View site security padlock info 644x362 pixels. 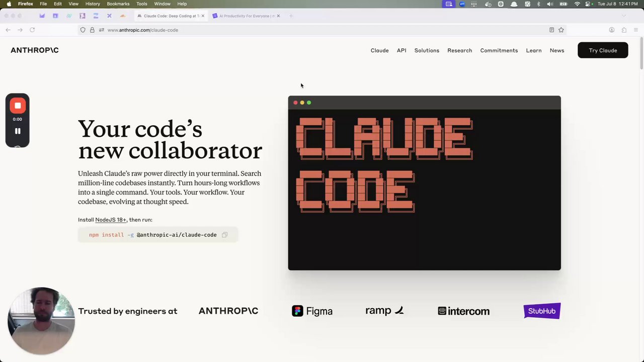tap(92, 30)
